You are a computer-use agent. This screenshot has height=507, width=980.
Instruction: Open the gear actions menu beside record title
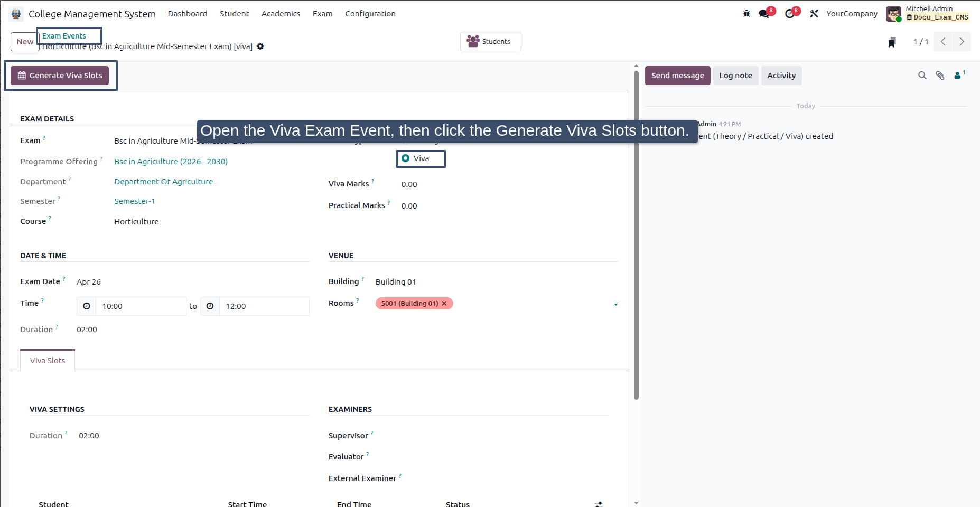(x=260, y=46)
